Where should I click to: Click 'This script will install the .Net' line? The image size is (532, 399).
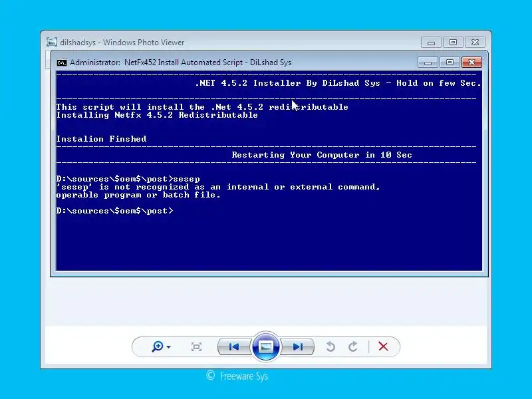202,107
